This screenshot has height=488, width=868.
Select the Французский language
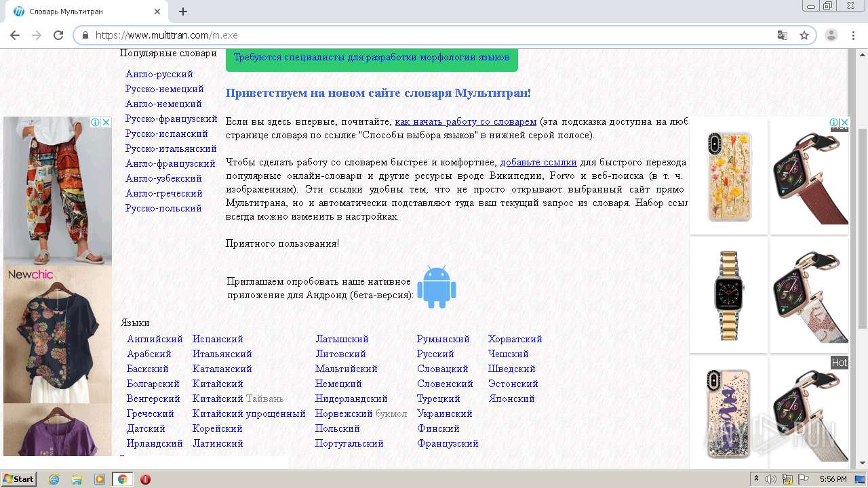point(448,443)
